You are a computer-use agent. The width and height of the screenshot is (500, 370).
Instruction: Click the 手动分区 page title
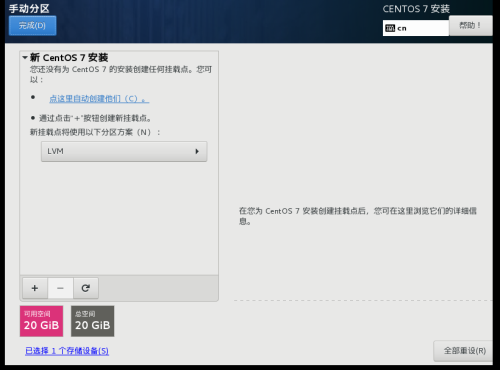pos(29,8)
